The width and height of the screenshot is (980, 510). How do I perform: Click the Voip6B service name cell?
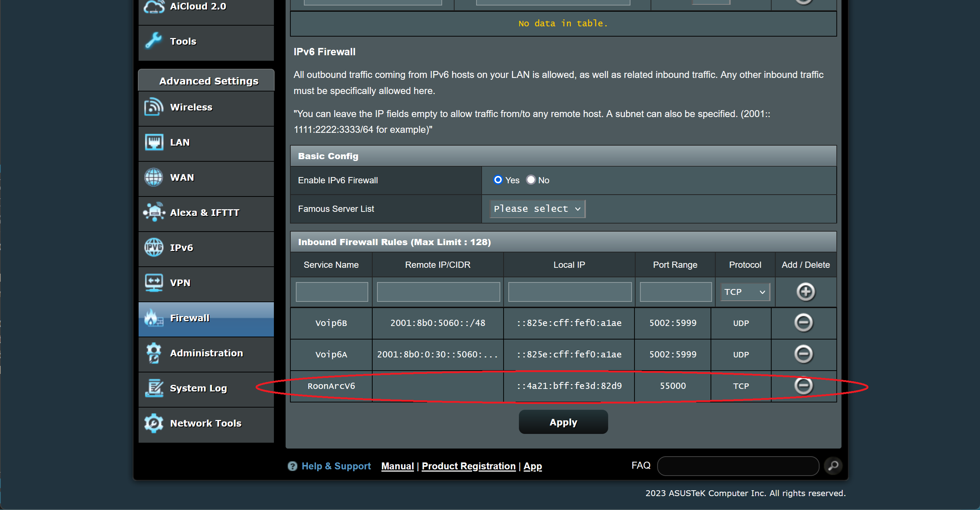coord(331,323)
